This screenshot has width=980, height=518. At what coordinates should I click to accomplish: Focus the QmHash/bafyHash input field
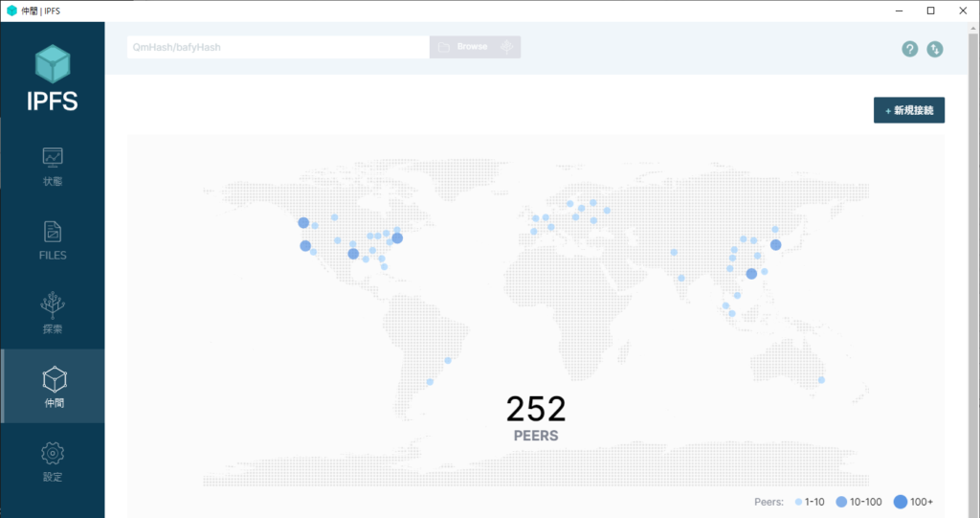click(x=278, y=47)
